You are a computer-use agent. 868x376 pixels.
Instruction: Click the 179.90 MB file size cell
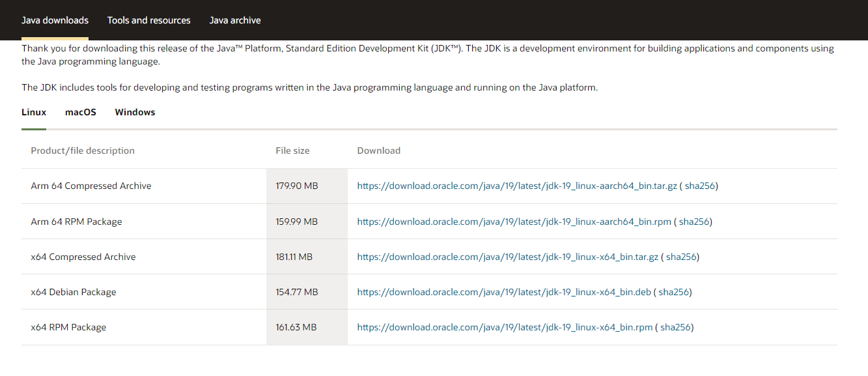coord(307,186)
